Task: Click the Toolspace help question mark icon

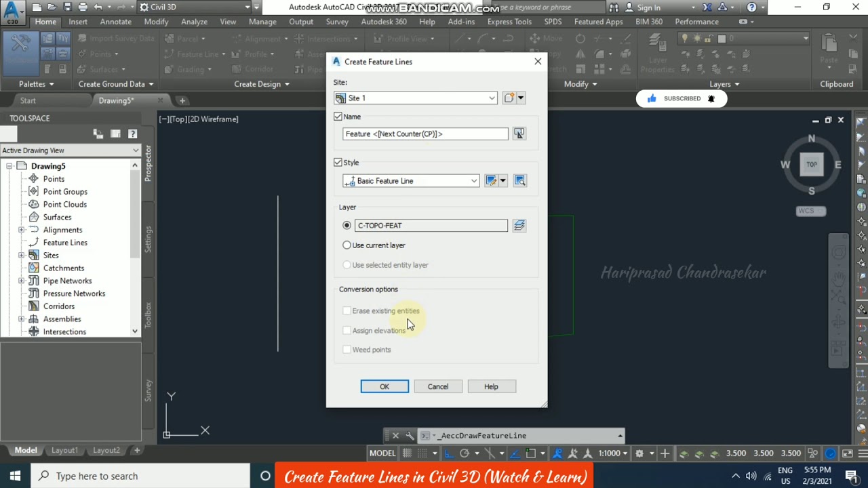Action: pyautogui.click(x=132, y=134)
